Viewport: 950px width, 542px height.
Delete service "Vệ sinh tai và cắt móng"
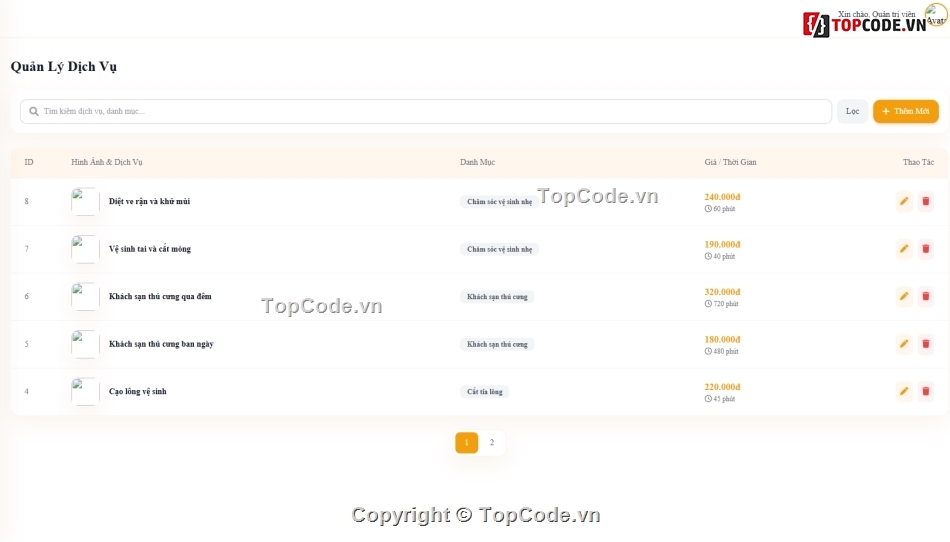click(x=926, y=249)
